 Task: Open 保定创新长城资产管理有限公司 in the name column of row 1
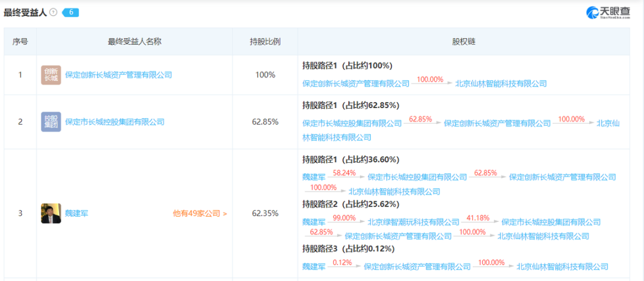tap(118, 75)
